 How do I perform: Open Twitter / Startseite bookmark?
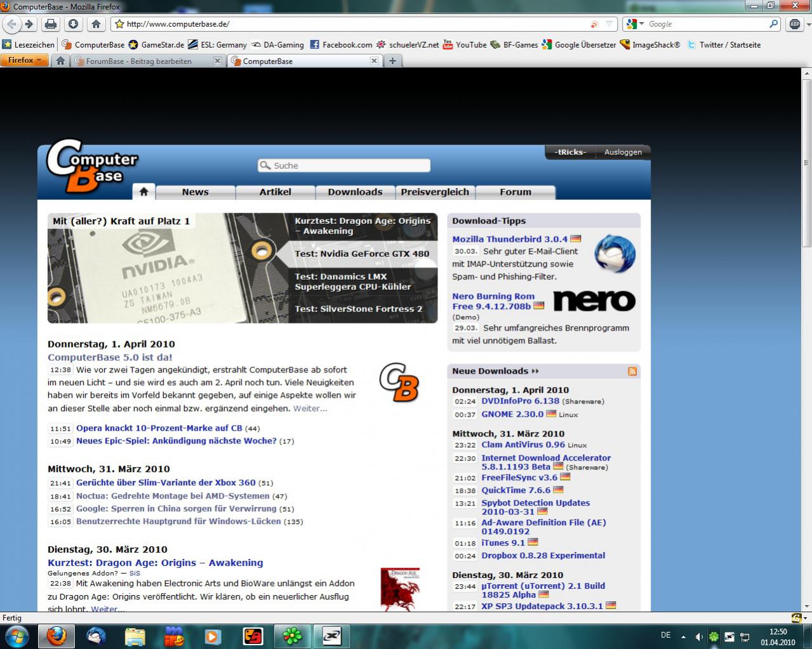(x=724, y=44)
